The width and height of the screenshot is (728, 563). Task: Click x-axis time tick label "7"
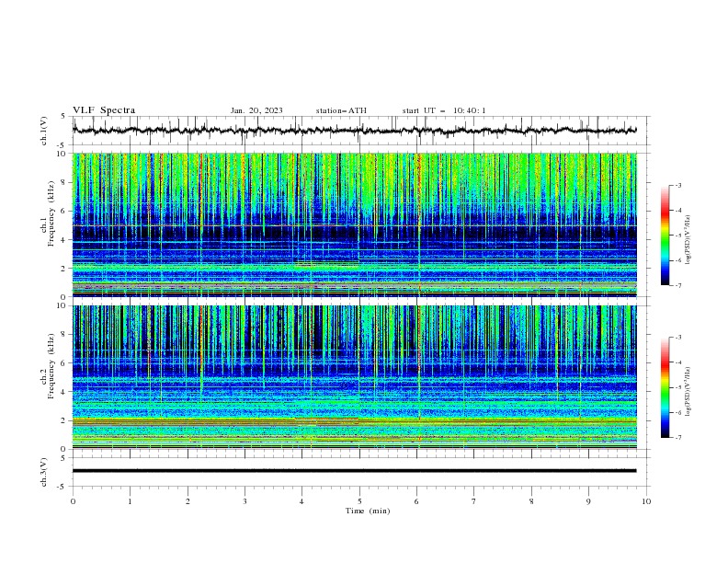click(474, 501)
